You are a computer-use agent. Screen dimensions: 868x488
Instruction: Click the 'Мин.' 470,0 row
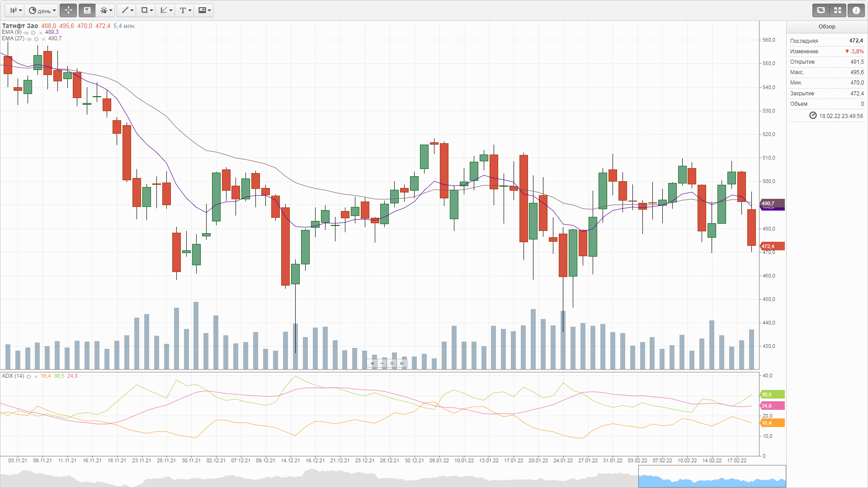[x=826, y=83]
